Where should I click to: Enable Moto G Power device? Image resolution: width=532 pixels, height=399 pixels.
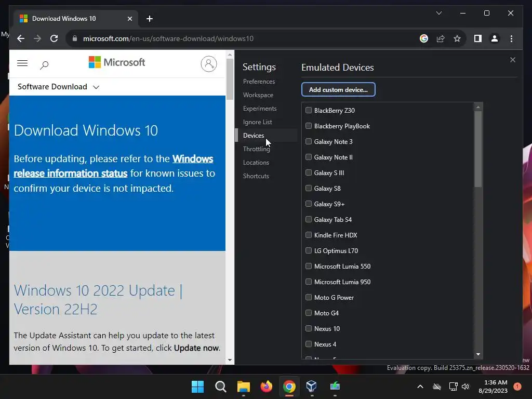(309, 298)
